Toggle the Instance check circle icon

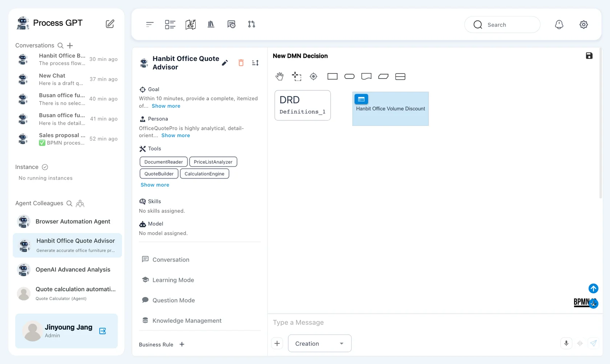[x=45, y=167]
